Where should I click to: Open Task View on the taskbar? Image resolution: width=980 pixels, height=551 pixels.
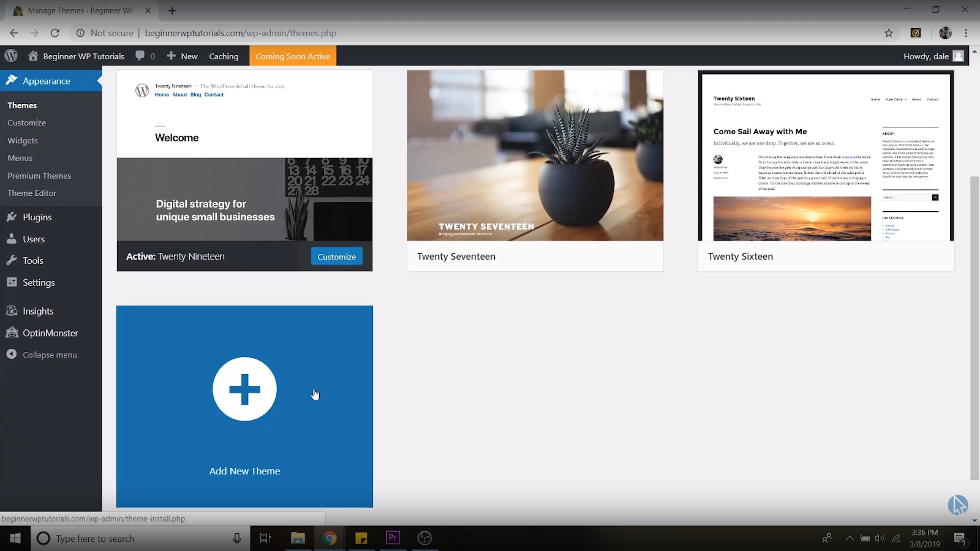click(x=265, y=538)
